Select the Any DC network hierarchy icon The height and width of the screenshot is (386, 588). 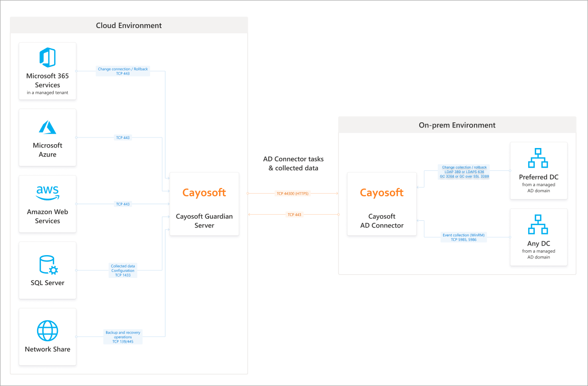[x=539, y=225]
